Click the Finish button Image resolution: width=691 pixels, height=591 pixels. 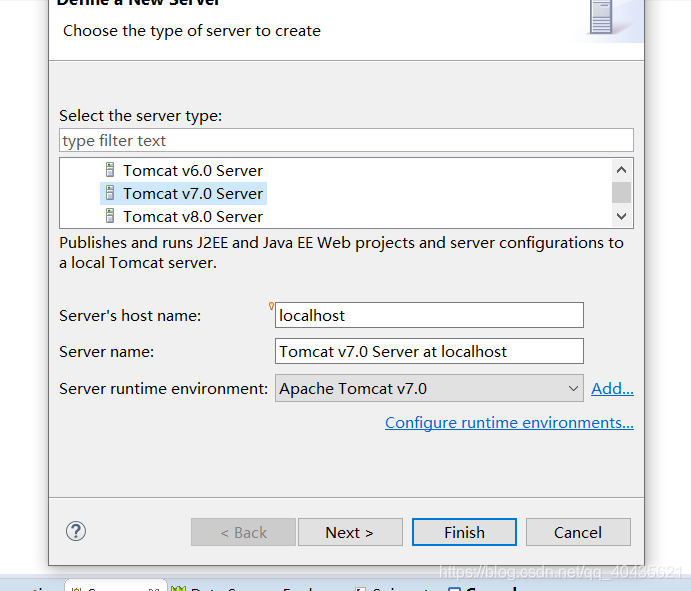tap(464, 532)
